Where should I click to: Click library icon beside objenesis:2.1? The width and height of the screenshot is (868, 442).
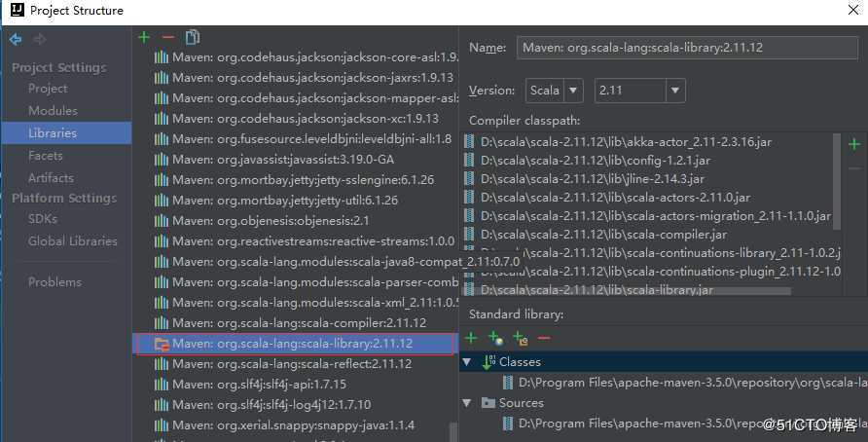coord(162,221)
